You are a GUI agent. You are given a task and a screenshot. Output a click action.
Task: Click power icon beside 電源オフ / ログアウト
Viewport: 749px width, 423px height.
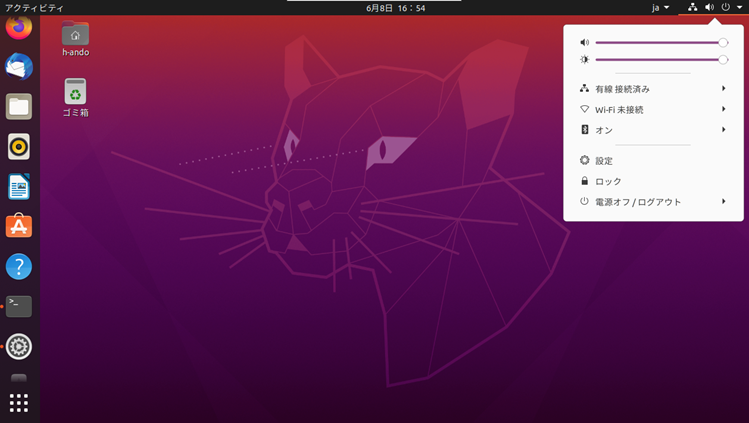(x=584, y=201)
